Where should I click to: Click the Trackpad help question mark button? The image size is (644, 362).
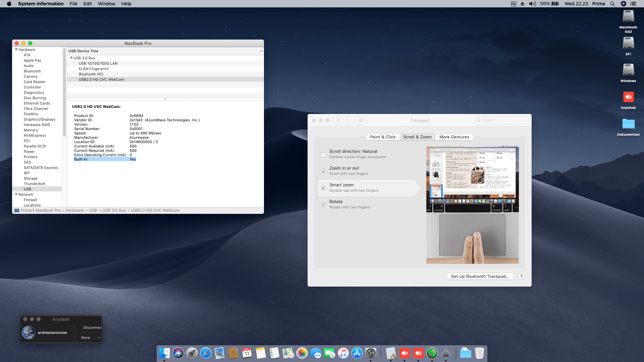[x=521, y=277]
